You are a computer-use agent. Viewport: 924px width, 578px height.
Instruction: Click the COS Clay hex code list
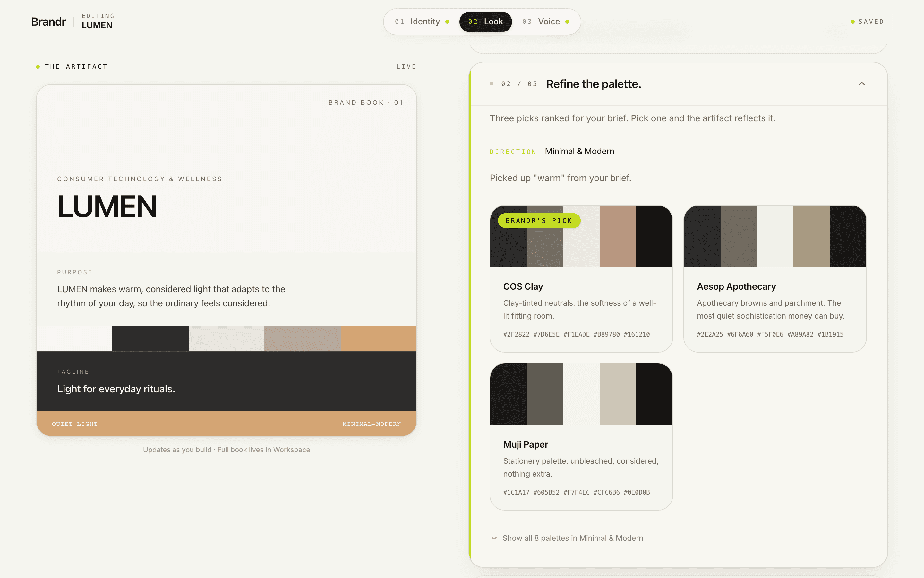(x=576, y=334)
